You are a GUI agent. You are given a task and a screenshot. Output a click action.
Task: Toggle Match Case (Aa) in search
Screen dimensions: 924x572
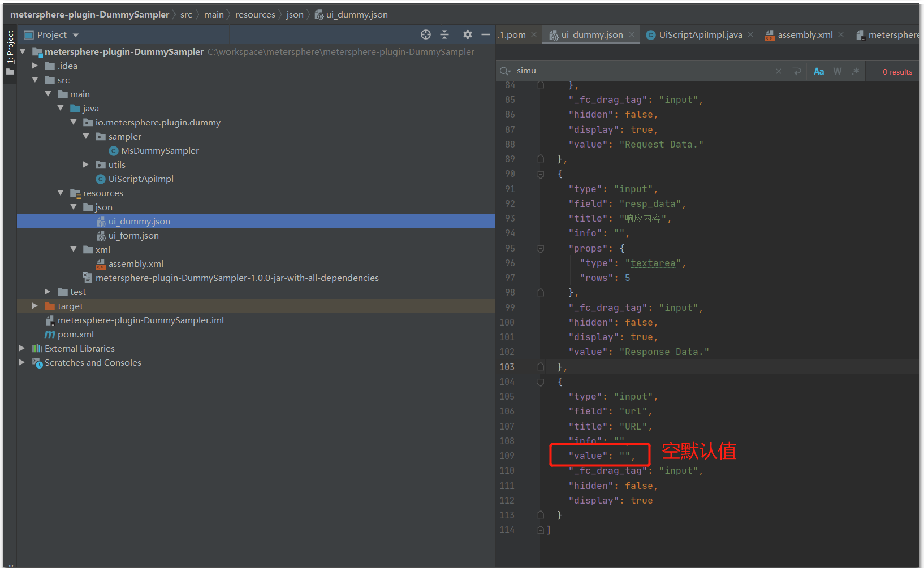point(819,71)
